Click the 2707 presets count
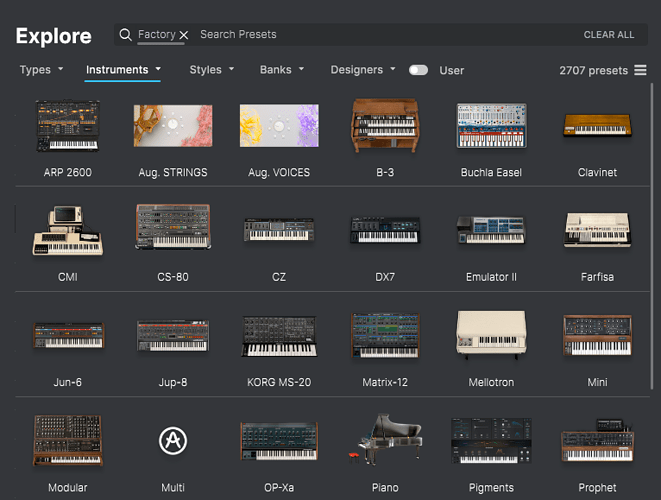The width and height of the screenshot is (661, 500). 594,70
